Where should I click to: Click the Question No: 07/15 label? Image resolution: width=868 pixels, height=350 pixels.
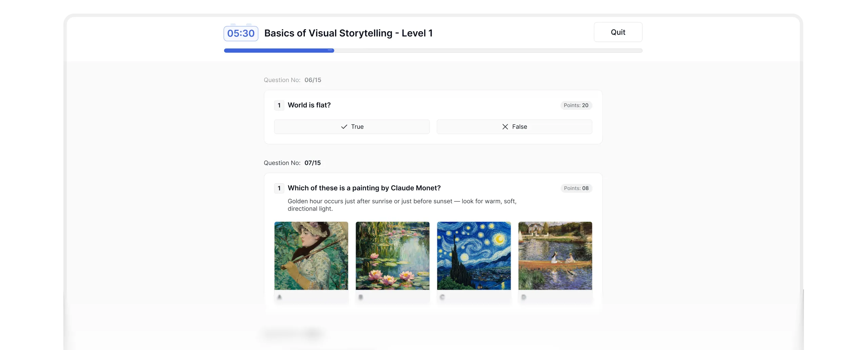tap(292, 163)
